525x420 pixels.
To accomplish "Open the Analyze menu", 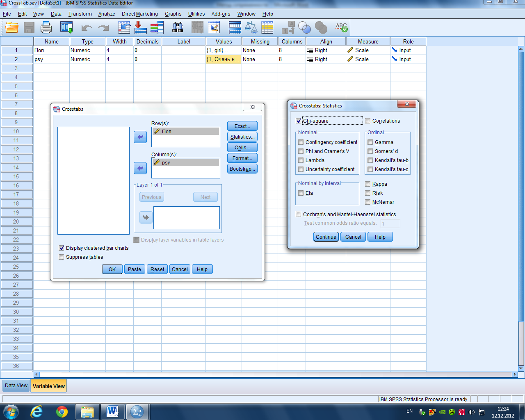I will pyautogui.click(x=107, y=14).
